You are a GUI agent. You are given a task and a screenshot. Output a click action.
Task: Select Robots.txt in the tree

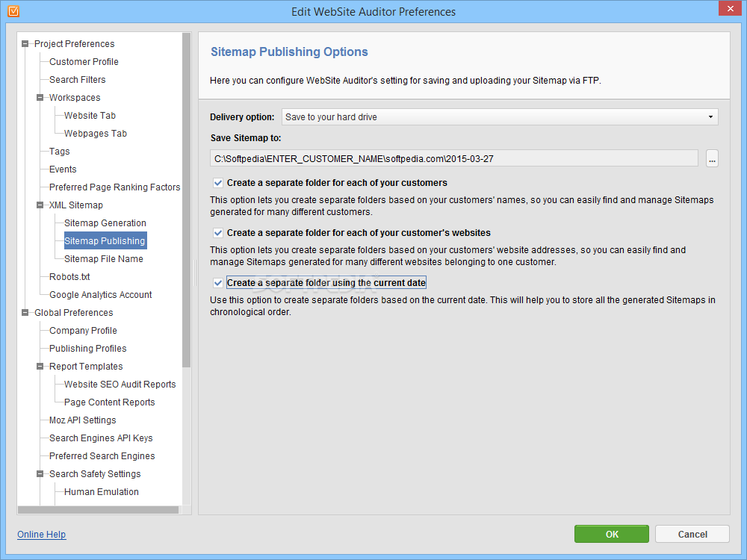click(69, 277)
